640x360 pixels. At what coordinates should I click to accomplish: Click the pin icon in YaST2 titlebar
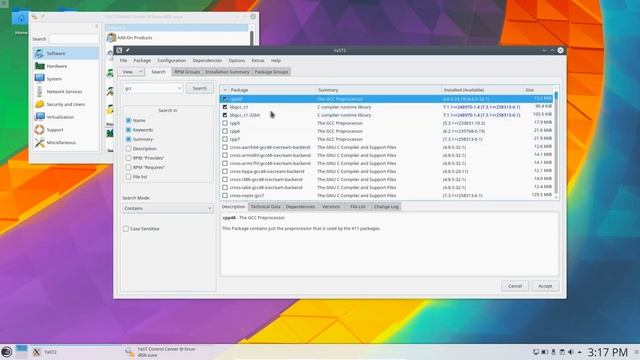[x=128, y=50]
